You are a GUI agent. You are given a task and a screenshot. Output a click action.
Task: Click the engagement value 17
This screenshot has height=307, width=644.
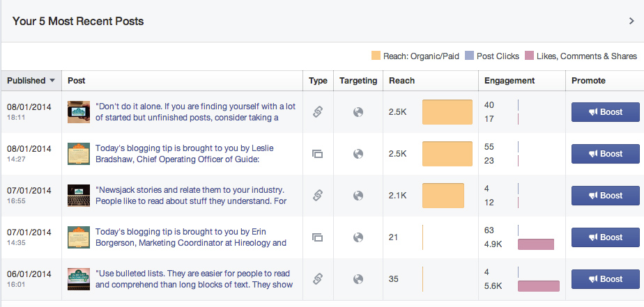[489, 119]
